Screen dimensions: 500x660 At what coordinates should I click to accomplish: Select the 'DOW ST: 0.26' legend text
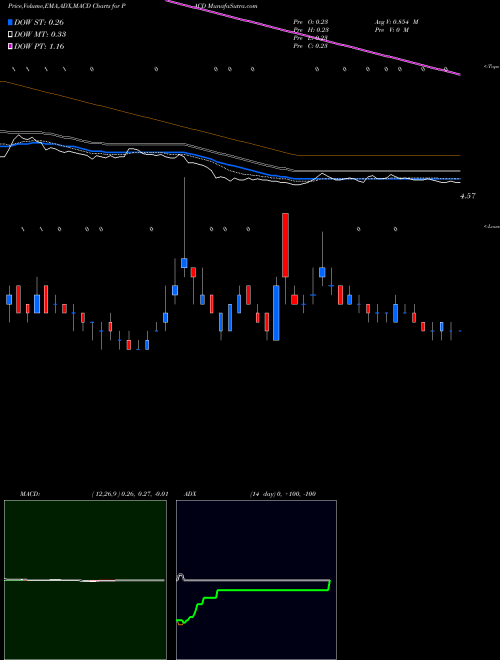(39, 22)
